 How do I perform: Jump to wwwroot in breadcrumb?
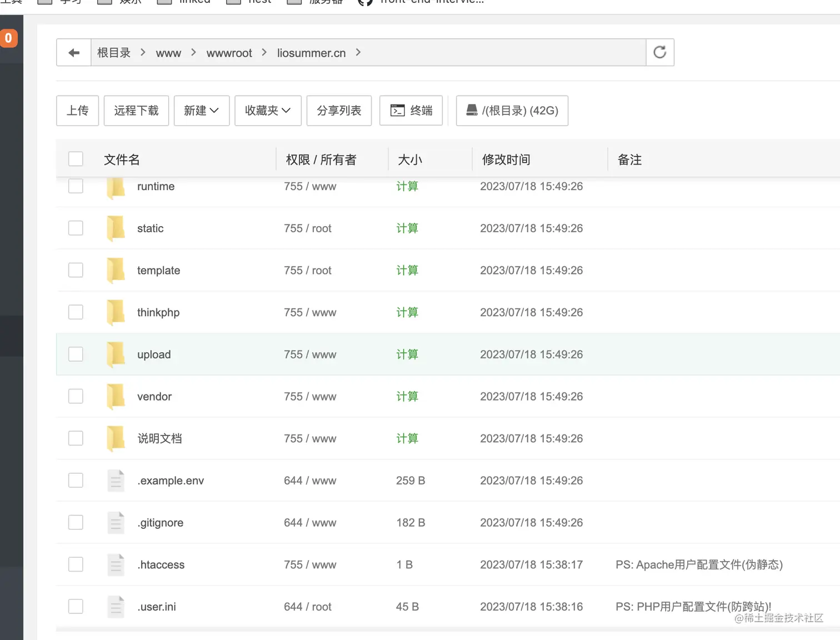pyautogui.click(x=229, y=53)
